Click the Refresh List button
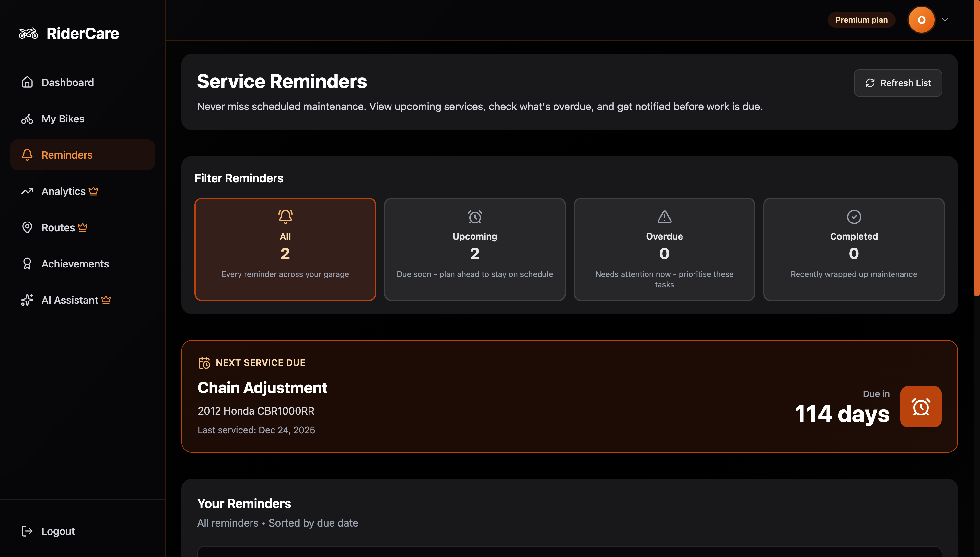The width and height of the screenshot is (980, 557). click(x=898, y=83)
